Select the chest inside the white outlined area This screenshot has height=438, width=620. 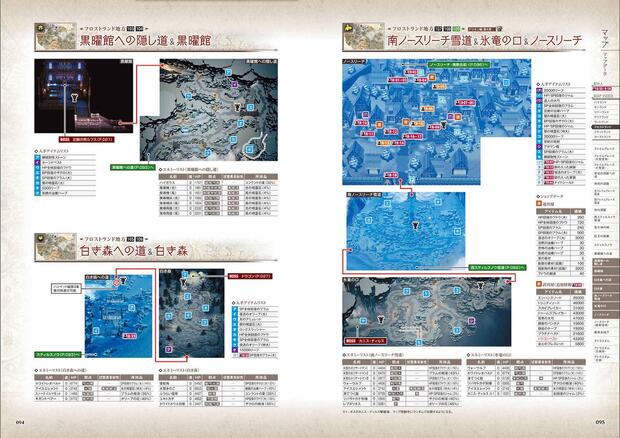tap(249, 149)
